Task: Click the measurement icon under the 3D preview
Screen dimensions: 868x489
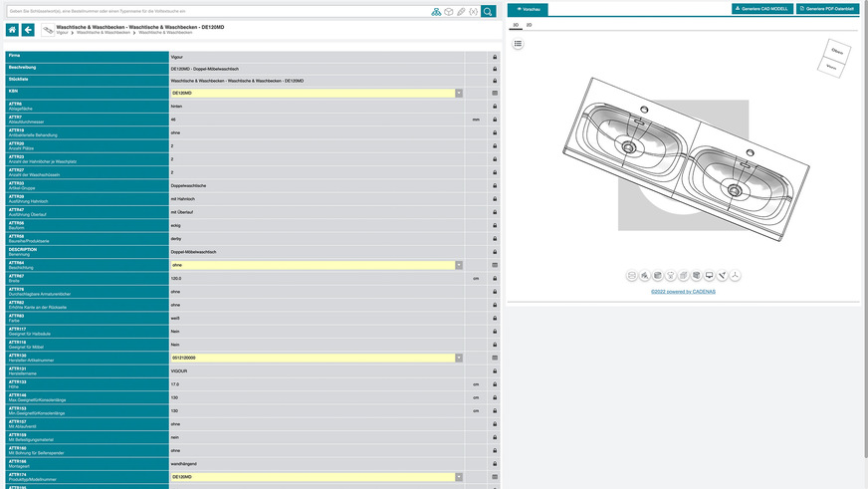Action: pos(722,275)
